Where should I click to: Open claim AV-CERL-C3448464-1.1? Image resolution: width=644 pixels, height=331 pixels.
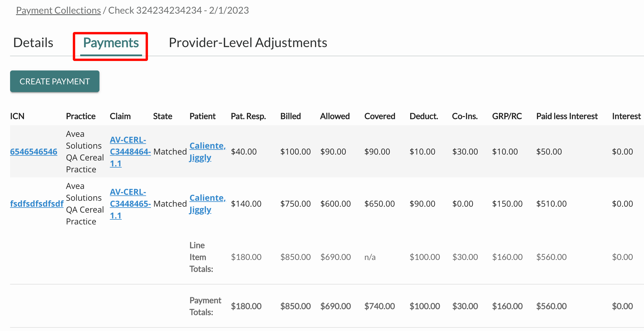[x=130, y=152]
